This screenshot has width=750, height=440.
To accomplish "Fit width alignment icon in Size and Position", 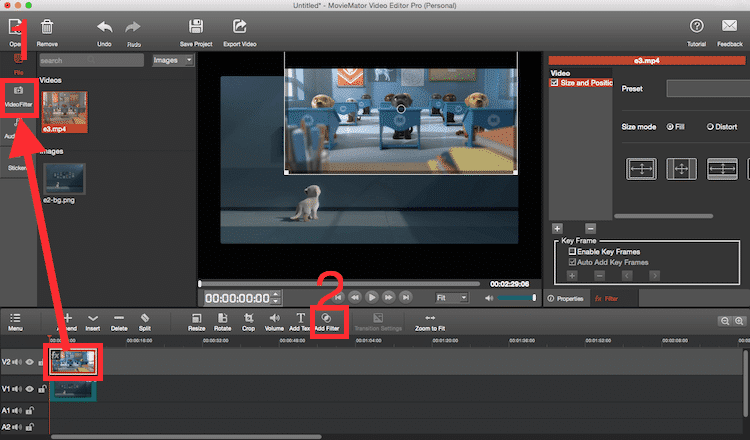I will pyautogui.click(x=641, y=169).
